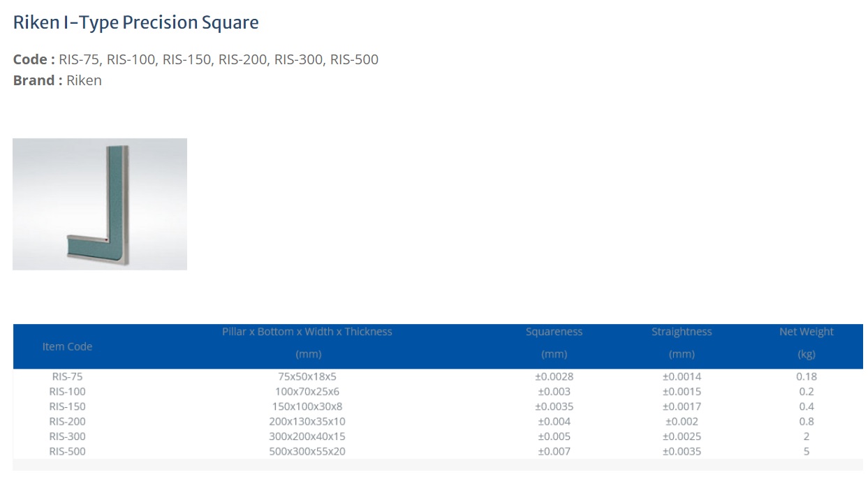Screen dimensions: 868x491
Task: Click the 200x130x35x10 dimensions cell
Action: pos(307,421)
